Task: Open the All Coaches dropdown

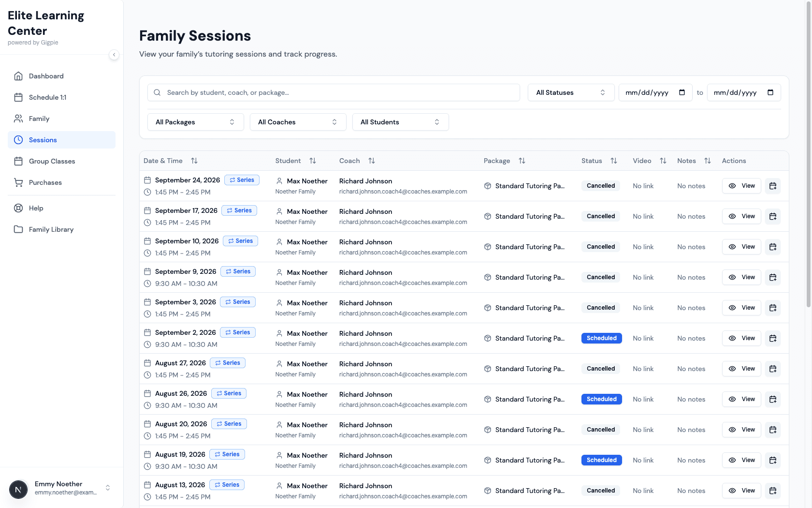Action: [x=298, y=122]
